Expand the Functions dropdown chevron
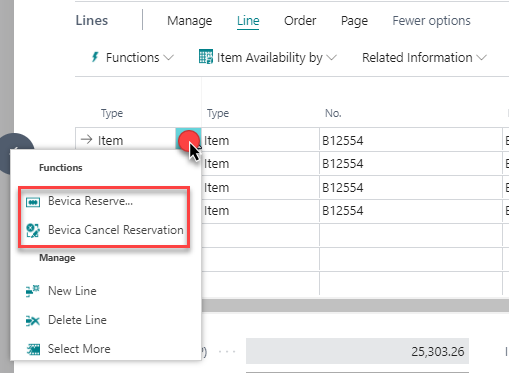This screenshot has width=509, height=373. tap(169, 58)
